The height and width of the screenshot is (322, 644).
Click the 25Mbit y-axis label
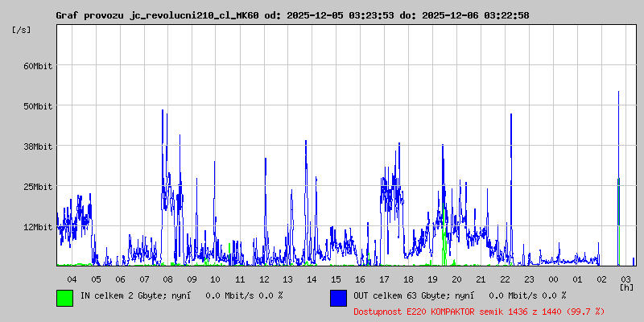pos(38,187)
